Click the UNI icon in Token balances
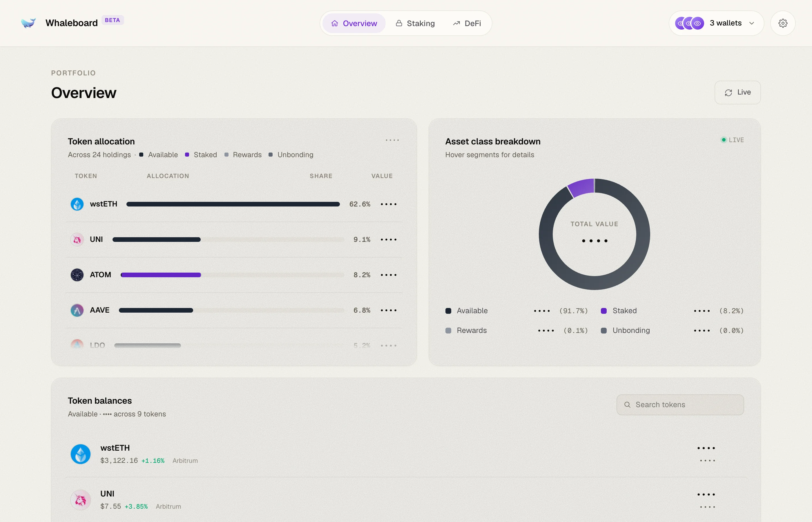This screenshot has height=522, width=812. [x=80, y=500]
